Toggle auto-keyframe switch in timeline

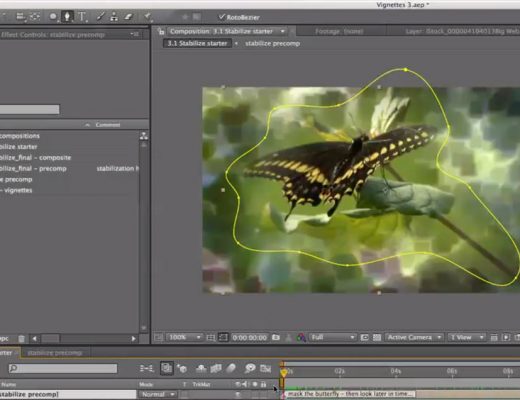pos(265,368)
